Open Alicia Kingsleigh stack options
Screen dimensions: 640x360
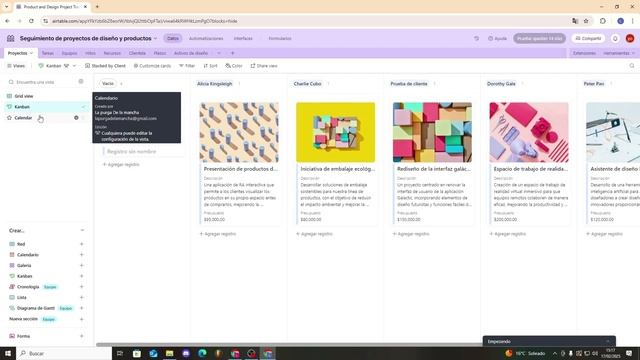click(x=239, y=84)
